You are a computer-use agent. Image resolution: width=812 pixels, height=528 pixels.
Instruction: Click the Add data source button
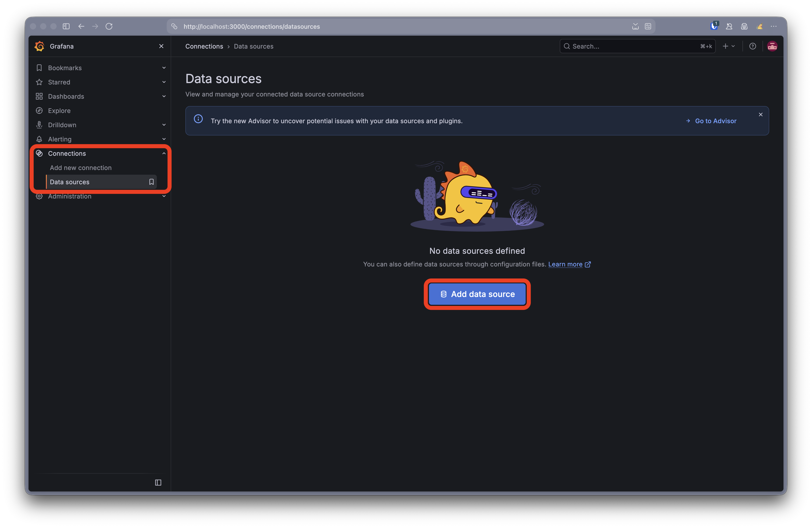[x=477, y=294]
